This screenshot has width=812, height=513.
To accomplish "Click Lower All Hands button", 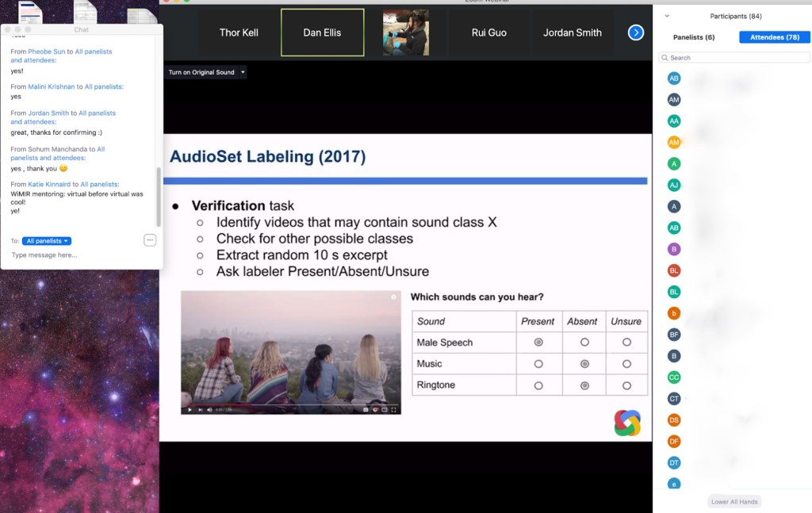I will (733, 502).
